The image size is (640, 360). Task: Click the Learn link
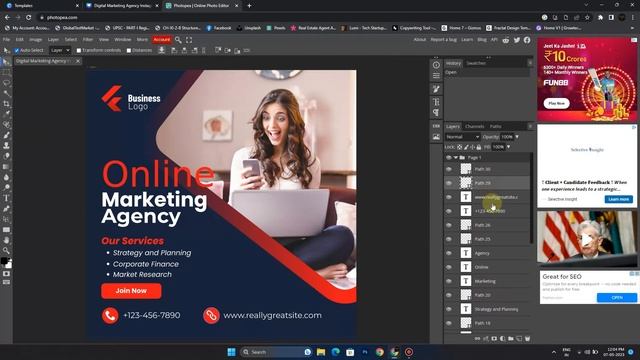pyautogui.click(x=467, y=40)
